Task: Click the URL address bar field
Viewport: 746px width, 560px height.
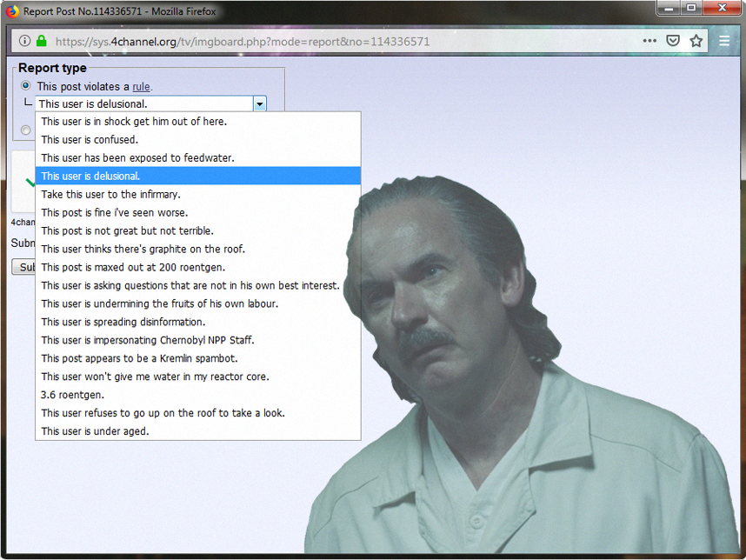Action: (x=333, y=42)
